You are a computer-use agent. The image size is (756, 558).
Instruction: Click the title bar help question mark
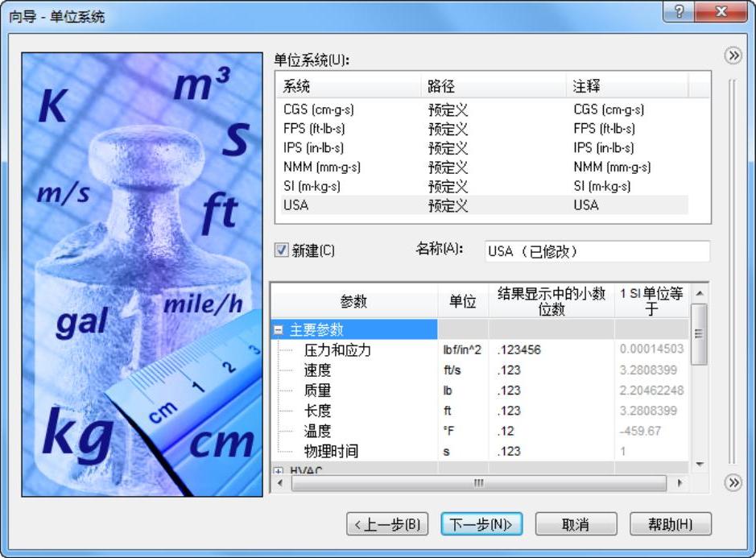[x=679, y=11]
